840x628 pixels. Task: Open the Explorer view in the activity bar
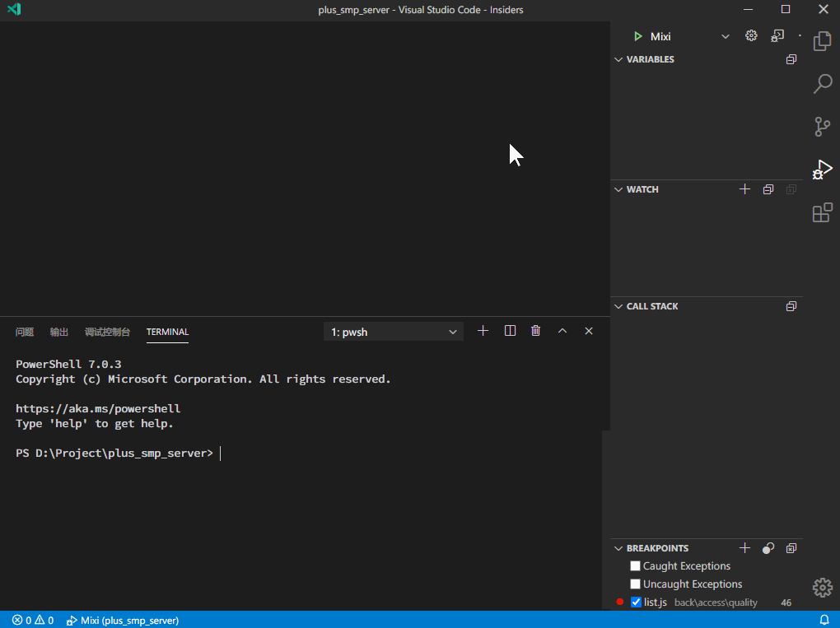[823, 40]
